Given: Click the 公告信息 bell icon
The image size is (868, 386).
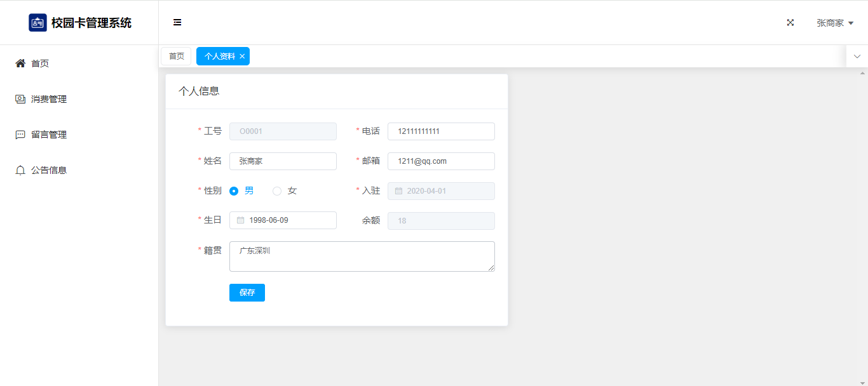Looking at the screenshot, I should click(x=20, y=170).
